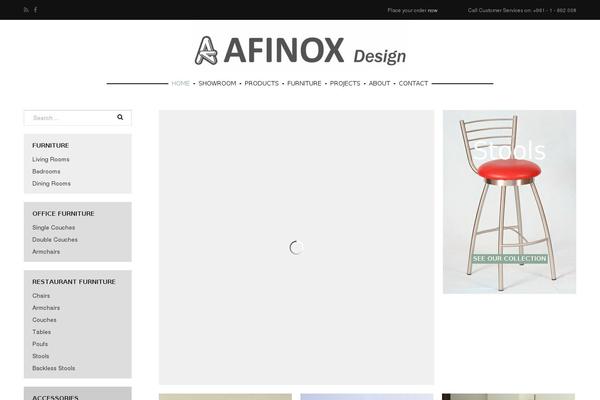Select the Home navigation item

[x=181, y=83]
